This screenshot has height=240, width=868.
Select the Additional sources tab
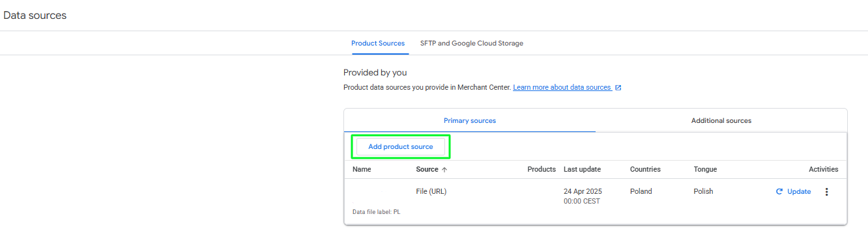721,121
